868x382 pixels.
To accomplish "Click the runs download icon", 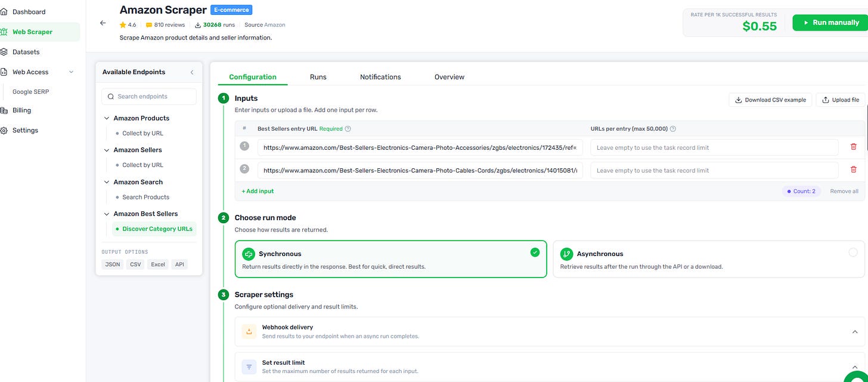I will coord(198,25).
